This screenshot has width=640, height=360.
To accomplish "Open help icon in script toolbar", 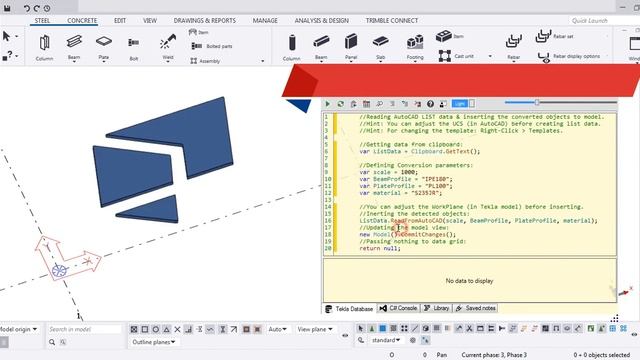I will pos(430,104).
